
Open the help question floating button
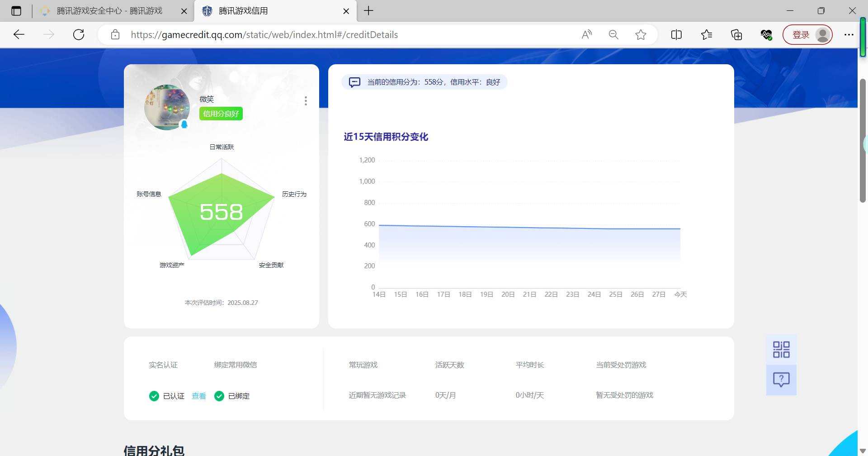tap(781, 380)
